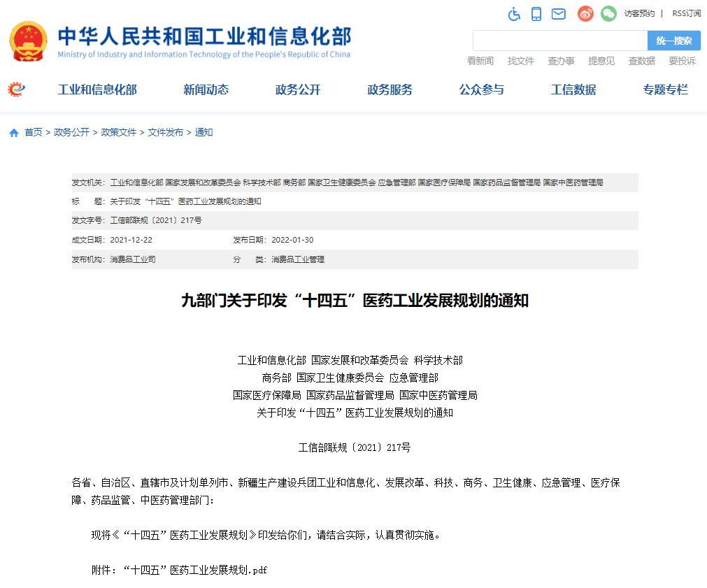Image resolution: width=707 pixels, height=588 pixels.
Task: Click the paragraph starting 现将《“十四五”医药工业发展规划》
Action: tap(266, 535)
